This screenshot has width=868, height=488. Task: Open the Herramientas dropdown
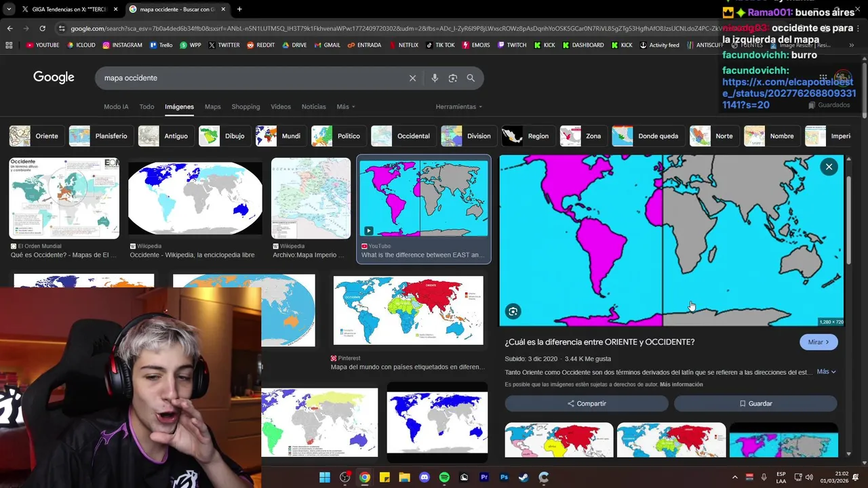pos(459,106)
